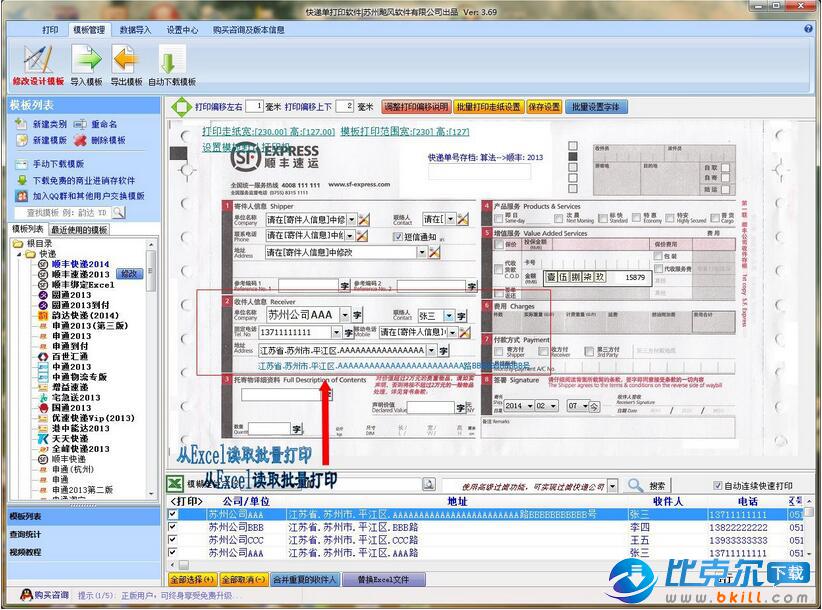Open 购买咨询及版本信息 tab
Screen dimensions: 822x610
(x=248, y=30)
